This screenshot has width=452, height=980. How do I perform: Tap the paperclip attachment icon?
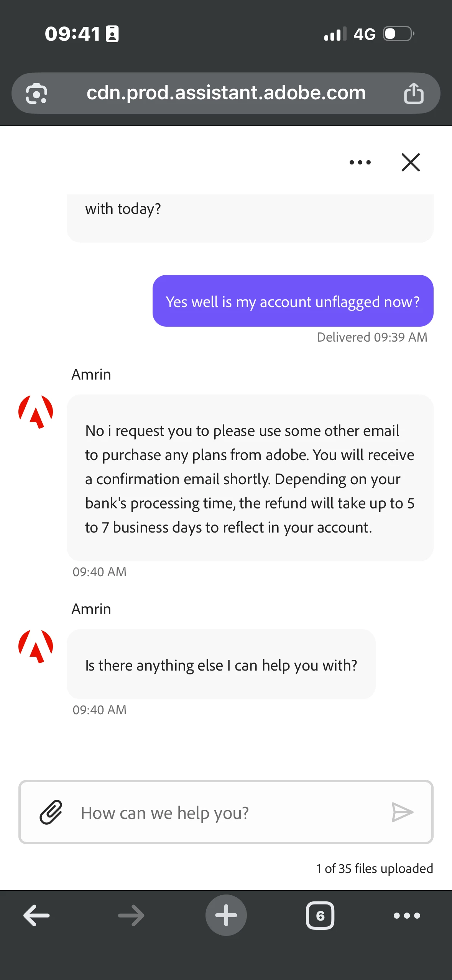[x=51, y=812]
